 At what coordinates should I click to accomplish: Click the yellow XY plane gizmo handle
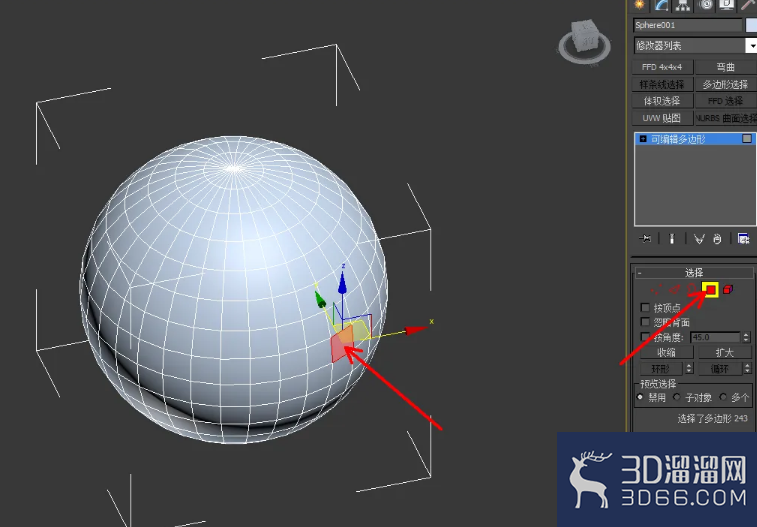pyautogui.click(x=361, y=330)
